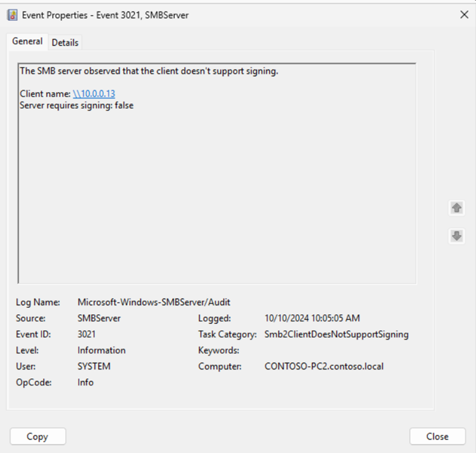Viewport: 476px width, 453px height.
Task: Close the Event Properties dialog with X
Action: click(x=464, y=15)
